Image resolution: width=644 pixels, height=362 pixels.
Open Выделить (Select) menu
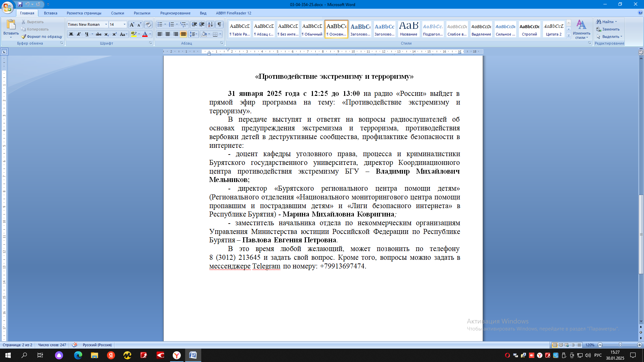(609, 37)
